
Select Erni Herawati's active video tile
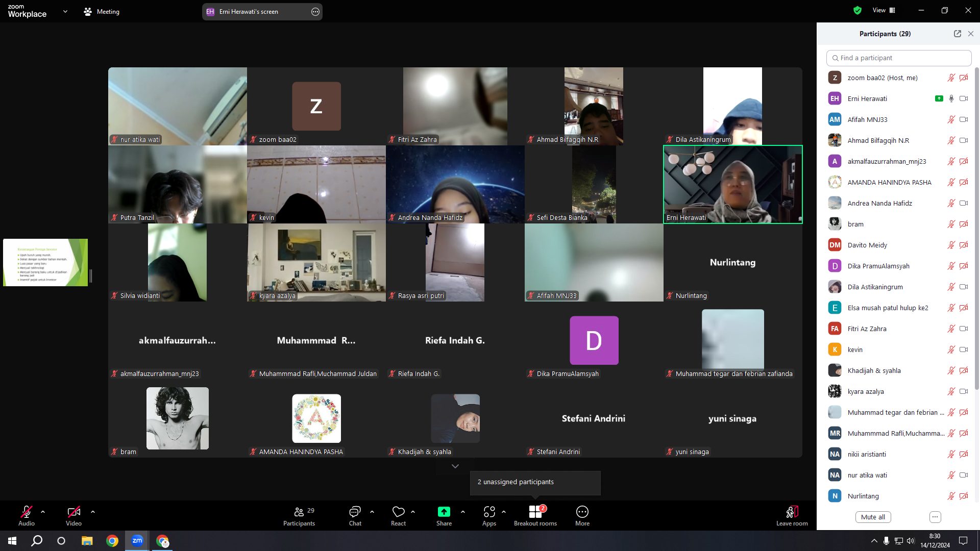733,185
